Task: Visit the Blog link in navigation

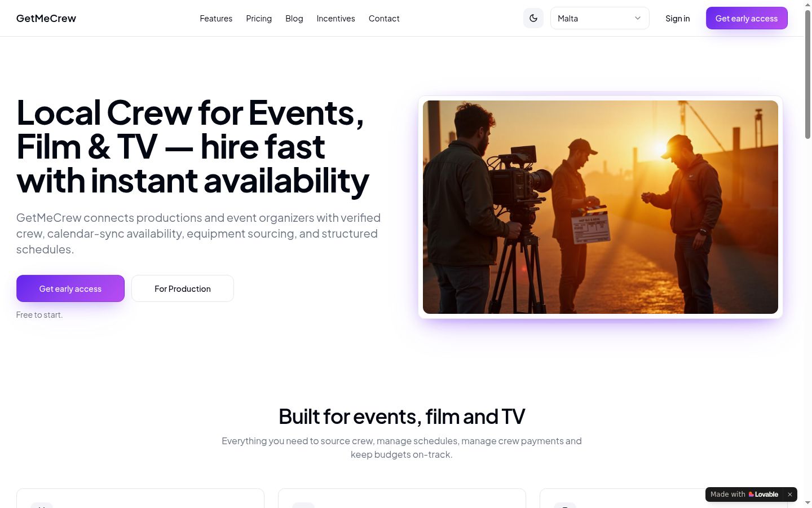Action: click(x=294, y=19)
